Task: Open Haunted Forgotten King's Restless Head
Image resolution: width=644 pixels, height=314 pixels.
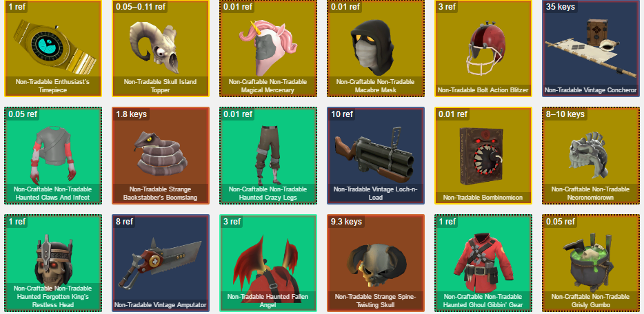Action: [52, 263]
